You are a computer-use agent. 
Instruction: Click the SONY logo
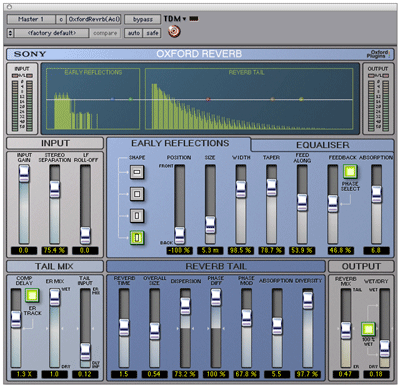pyautogui.click(x=30, y=54)
